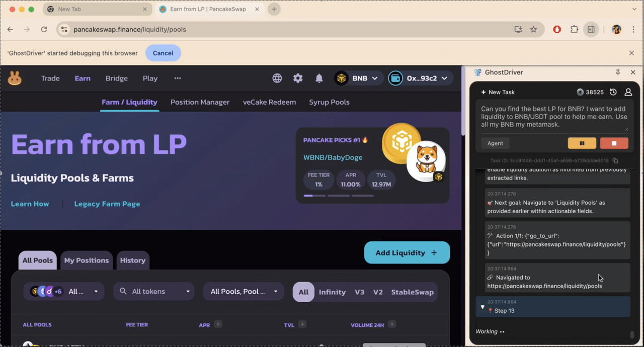Start a New Task in GhostDriver
644x347 pixels.
coord(498,92)
